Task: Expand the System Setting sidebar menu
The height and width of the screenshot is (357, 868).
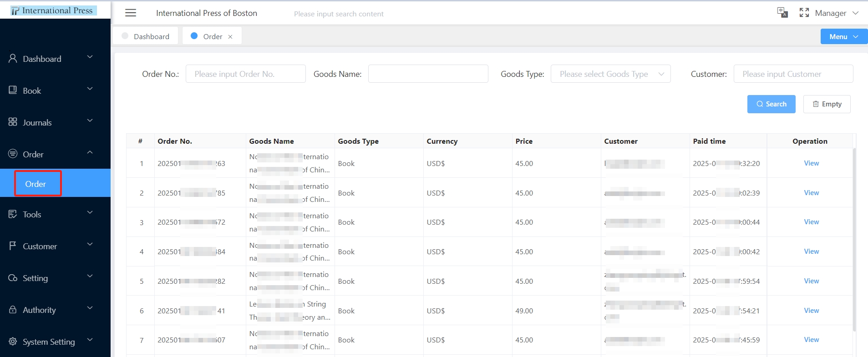Action: [x=90, y=340]
